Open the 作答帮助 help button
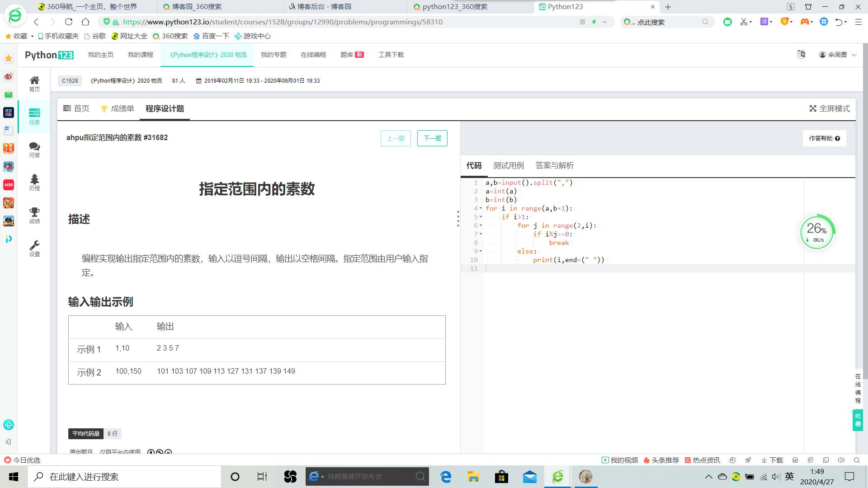 (x=824, y=138)
